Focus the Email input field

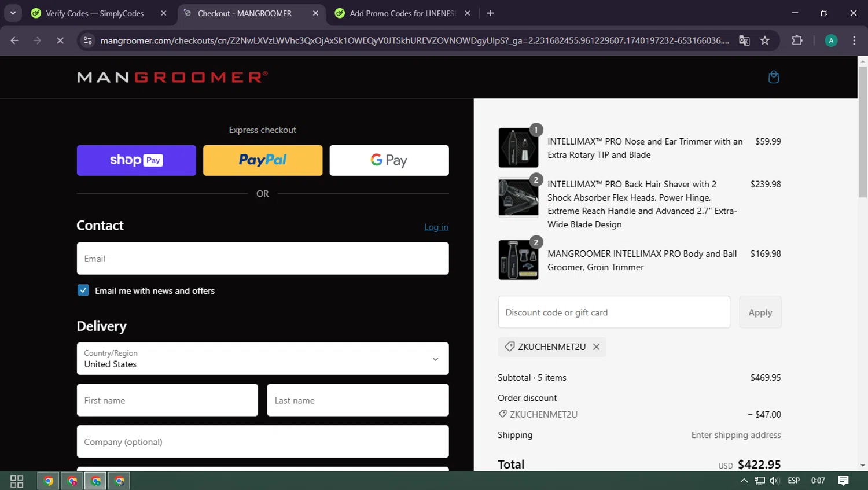pyautogui.click(x=263, y=259)
